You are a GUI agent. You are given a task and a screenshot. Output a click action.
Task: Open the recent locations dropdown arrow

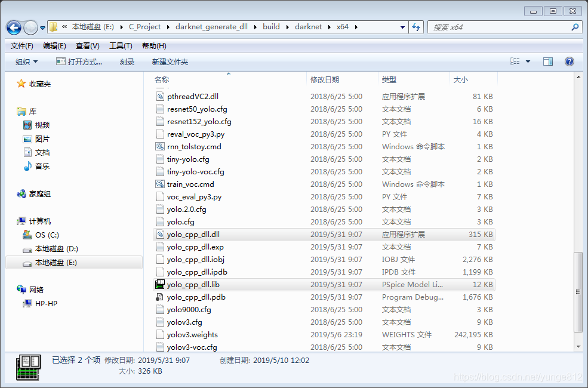pos(42,27)
